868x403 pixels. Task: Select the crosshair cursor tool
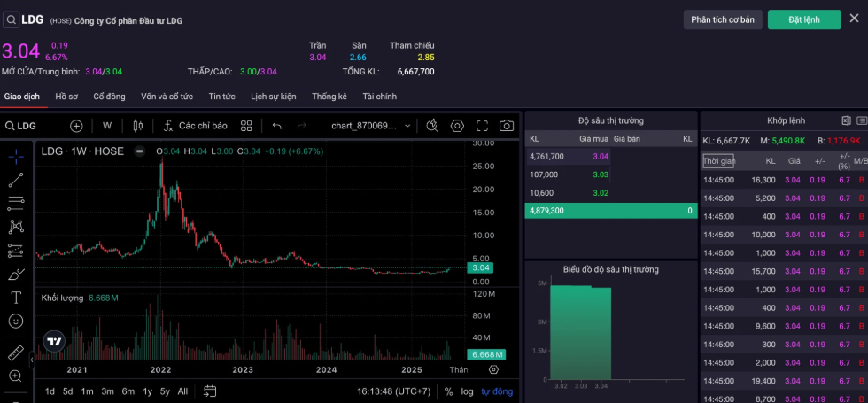(16, 157)
